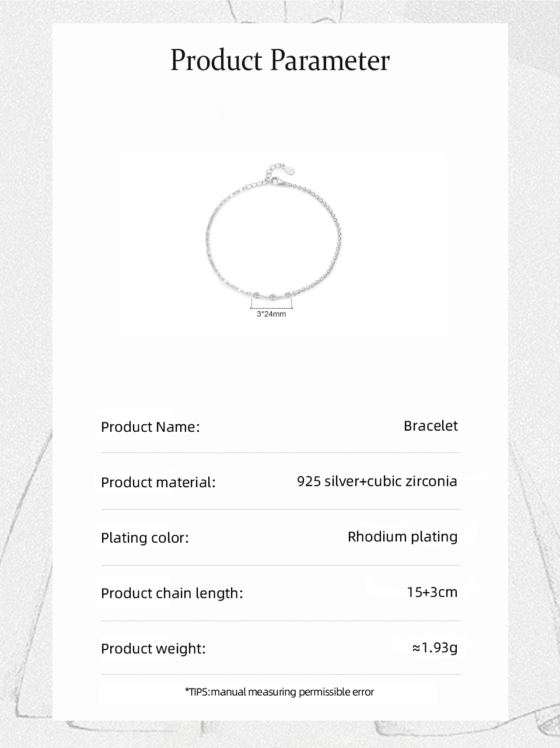Click the Product material label
This screenshot has height=748, width=560.
[x=158, y=483]
